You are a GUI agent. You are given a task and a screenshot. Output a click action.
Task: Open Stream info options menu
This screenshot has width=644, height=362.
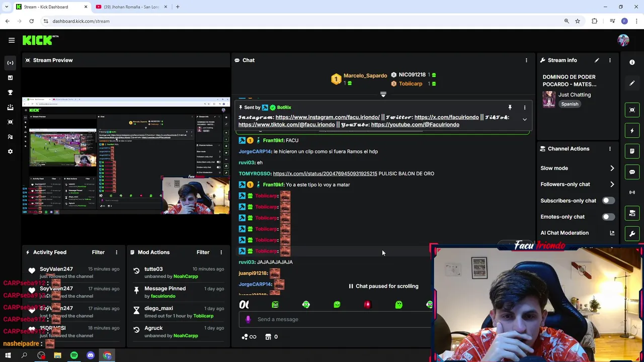pyautogui.click(x=610, y=60)
